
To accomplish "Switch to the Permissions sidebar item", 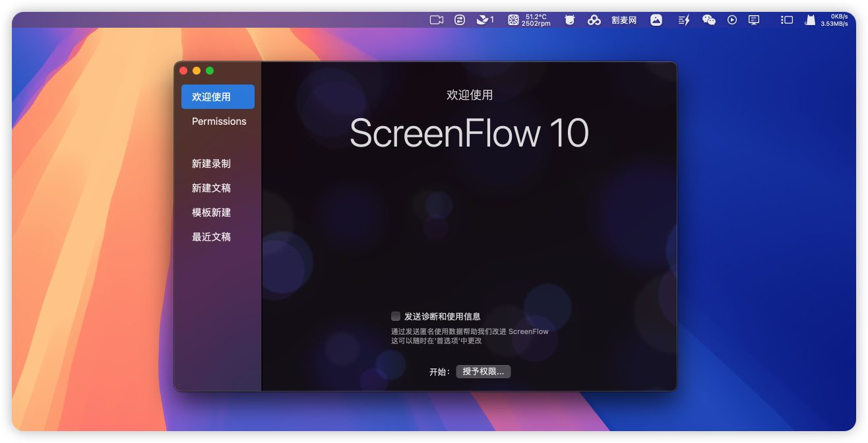I will point(219,121).
